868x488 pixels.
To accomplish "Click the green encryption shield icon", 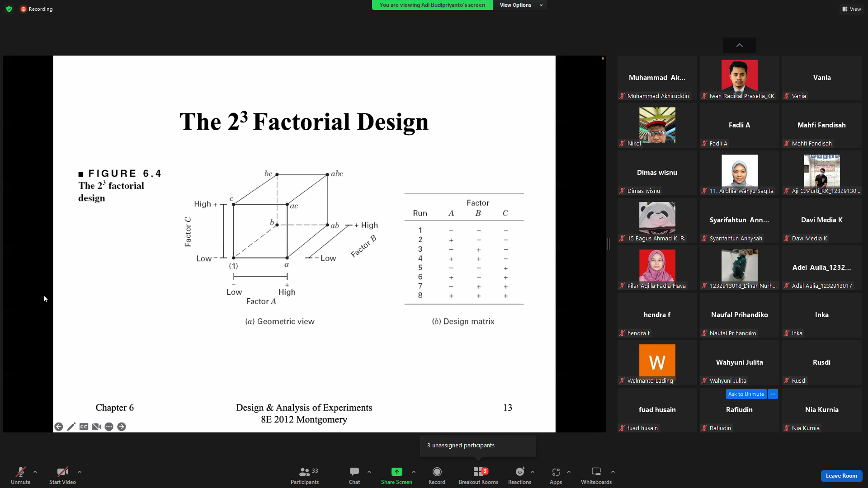I will [9, 9].
